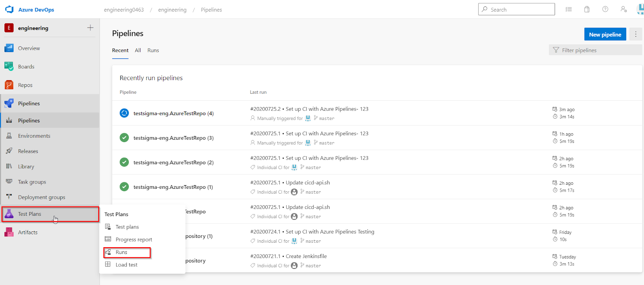The image size is (644, 285).
Task: Click the Azure DevOps logo icon
Action: coord(9,9)
